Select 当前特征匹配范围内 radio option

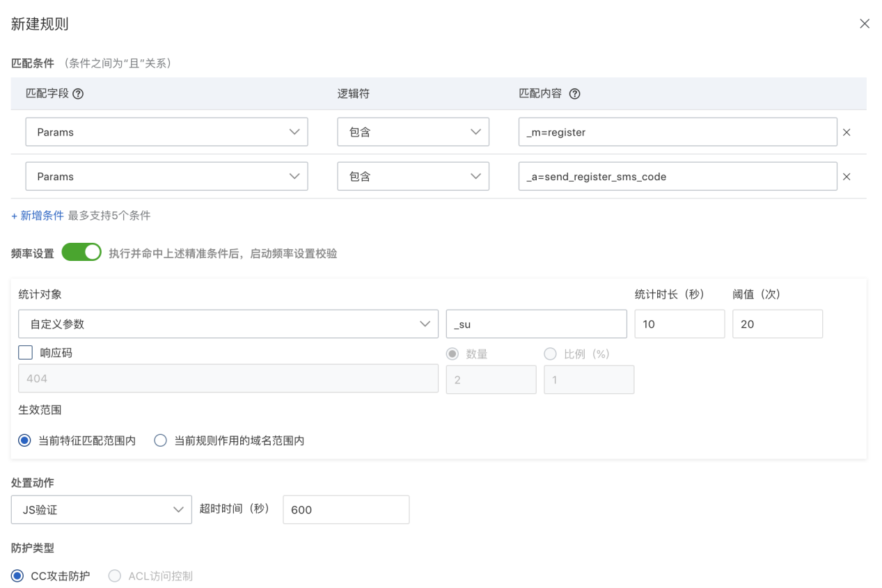click(25, 440)
